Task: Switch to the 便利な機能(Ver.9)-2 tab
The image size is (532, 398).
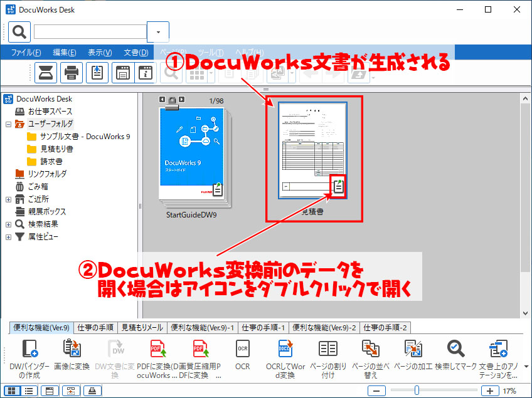Action: [324, 327]
